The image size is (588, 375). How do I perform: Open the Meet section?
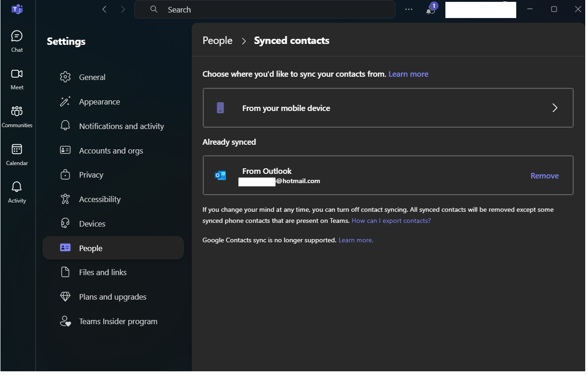tap(17, 79)
